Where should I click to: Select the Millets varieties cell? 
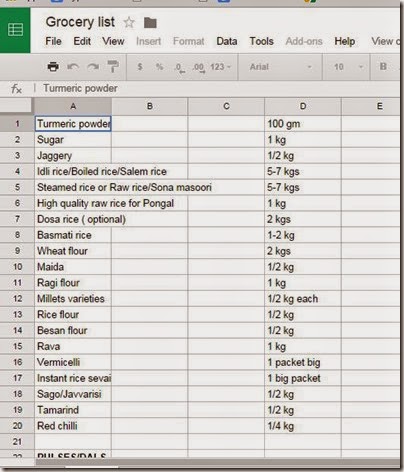(x=73, y=299)
